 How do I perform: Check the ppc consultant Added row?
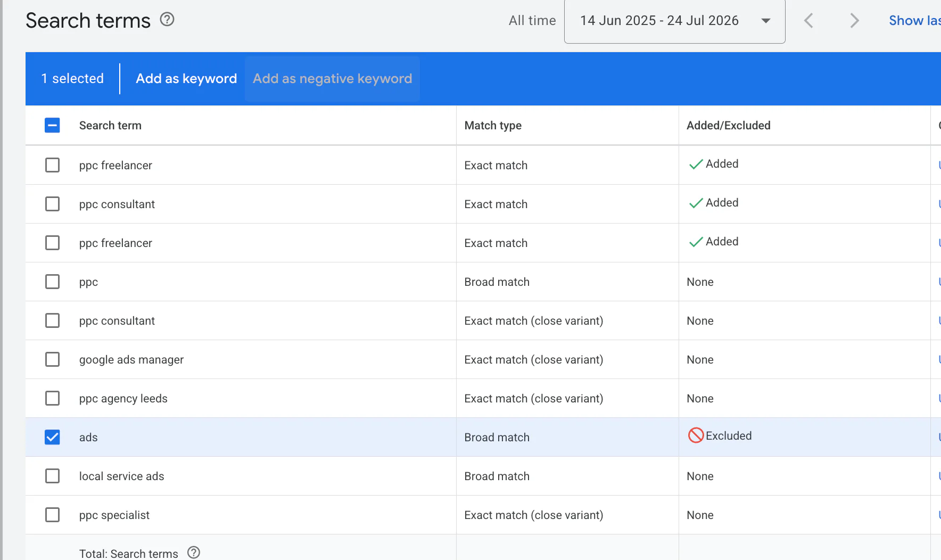pos(52,204)
